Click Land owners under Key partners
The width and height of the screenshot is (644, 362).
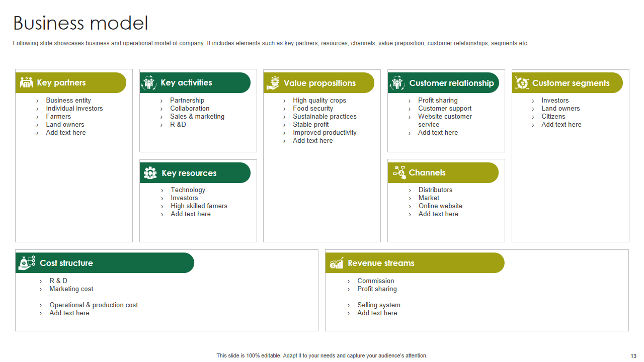click(65, 125)
